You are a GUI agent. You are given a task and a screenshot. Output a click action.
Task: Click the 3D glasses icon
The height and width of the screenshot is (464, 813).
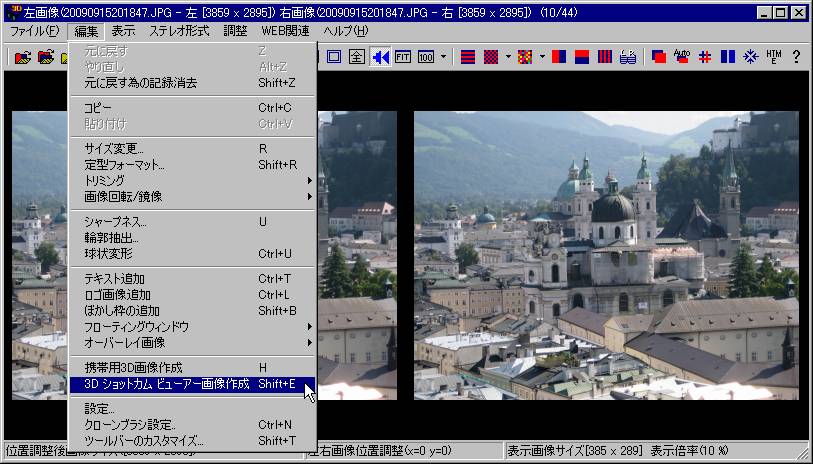[627, 57]
